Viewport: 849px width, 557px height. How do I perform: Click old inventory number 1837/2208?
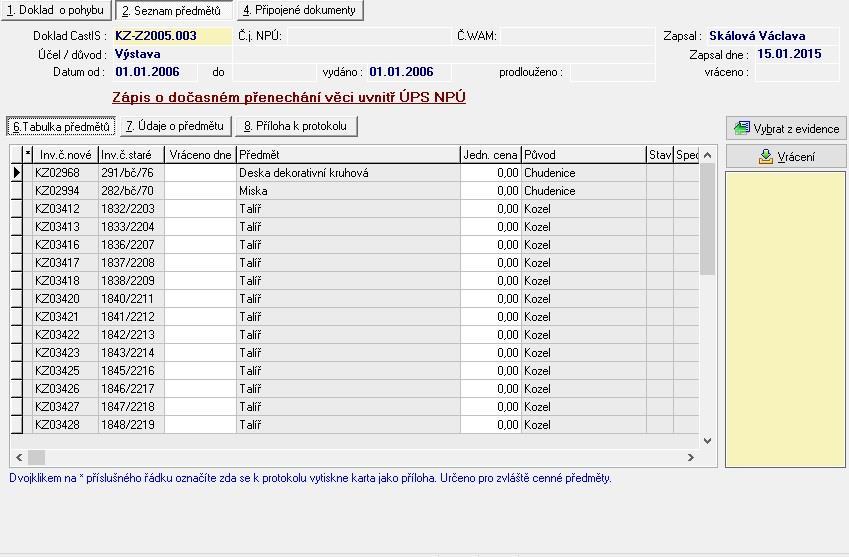132,263
